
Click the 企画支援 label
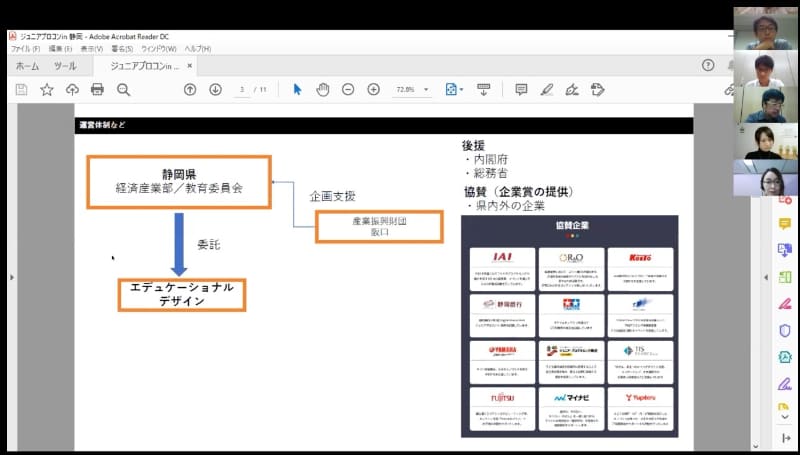pos(332,197)
